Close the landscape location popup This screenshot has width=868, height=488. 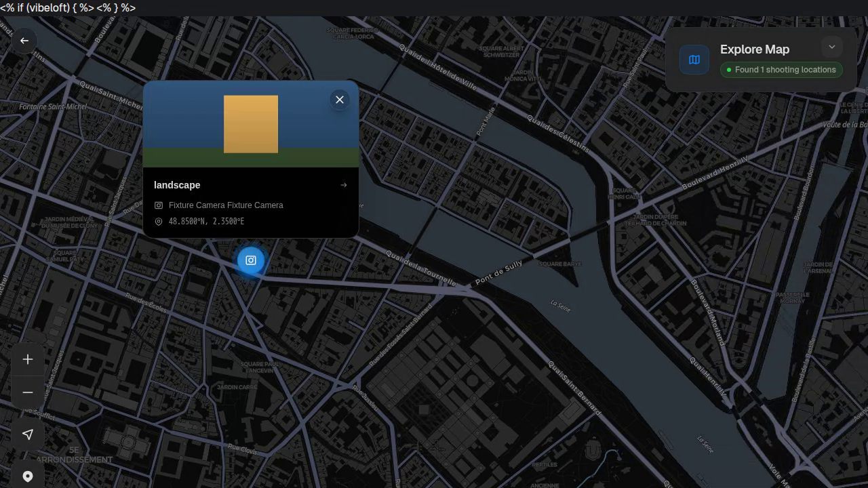tap(340, 100)
